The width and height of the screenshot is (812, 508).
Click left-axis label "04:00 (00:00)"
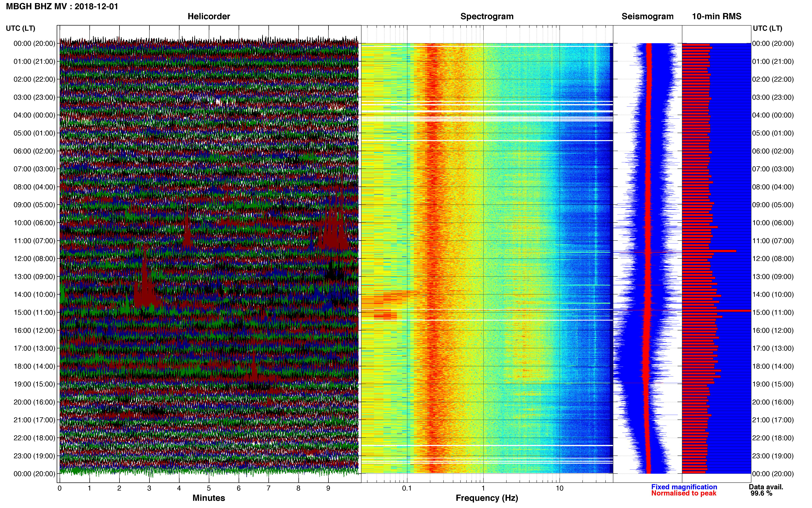(x=34, y=115)
